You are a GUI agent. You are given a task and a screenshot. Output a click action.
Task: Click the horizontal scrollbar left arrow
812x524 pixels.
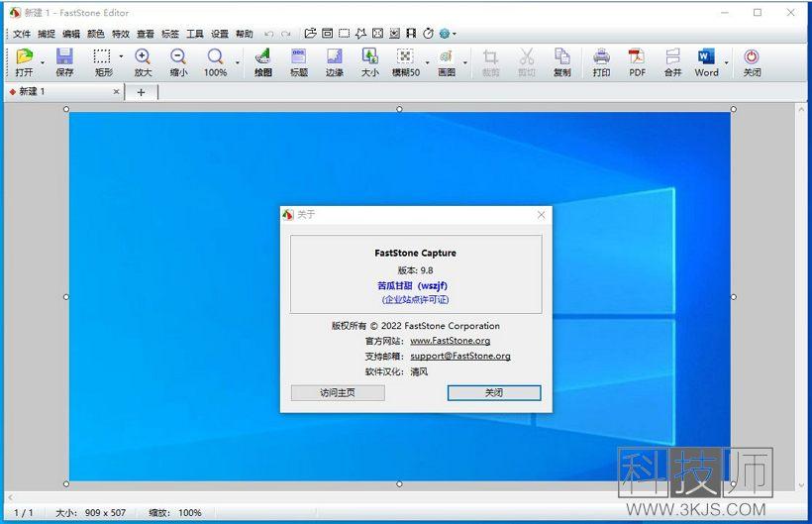(x=10, y=497)
